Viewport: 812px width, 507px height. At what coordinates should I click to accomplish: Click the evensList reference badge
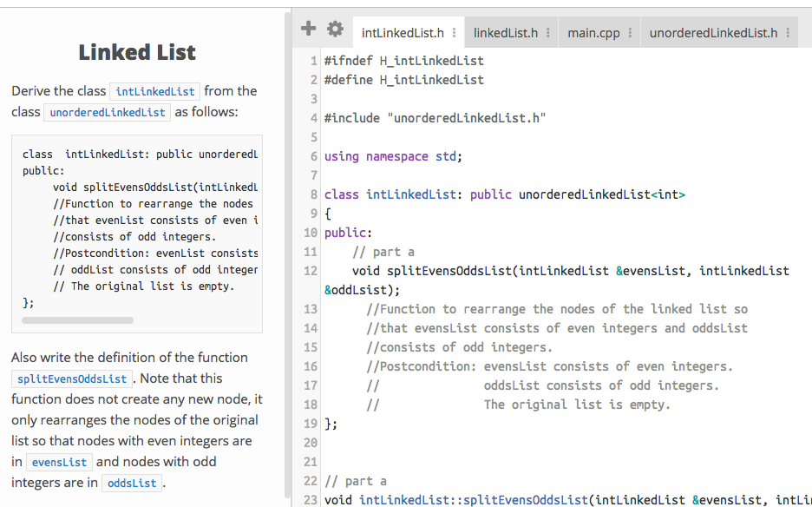pos(58,462)
